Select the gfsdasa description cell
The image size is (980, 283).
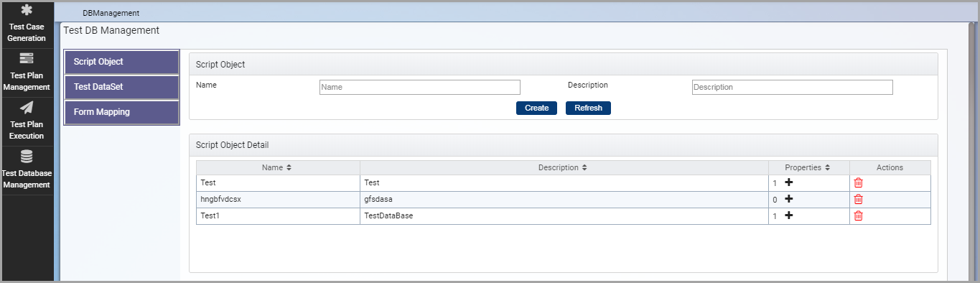pos(564,199)
